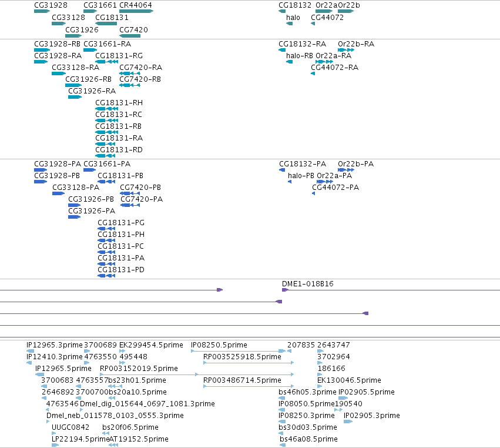Select EST IP12965.3prime
The height and width of the screenshot is (448, 500).
click(55, 345)
